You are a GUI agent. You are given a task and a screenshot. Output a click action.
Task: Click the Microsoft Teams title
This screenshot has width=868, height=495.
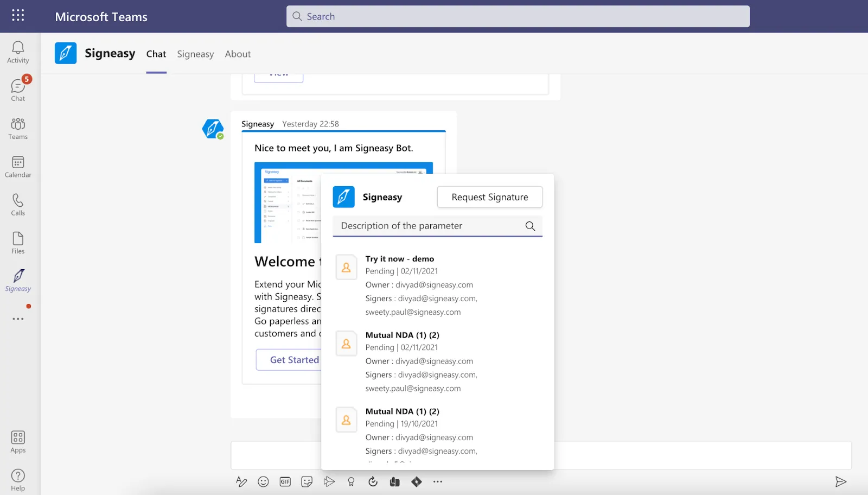(101, 17)
